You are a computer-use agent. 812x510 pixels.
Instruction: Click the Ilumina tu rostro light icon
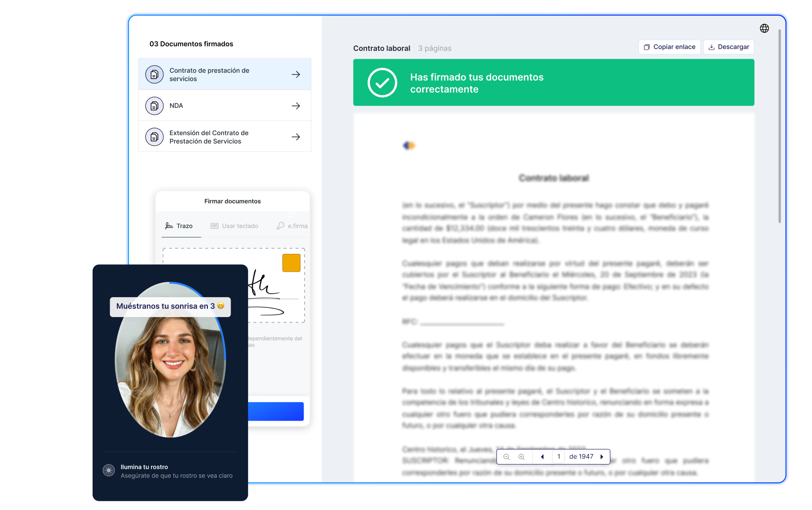(109, 471)
